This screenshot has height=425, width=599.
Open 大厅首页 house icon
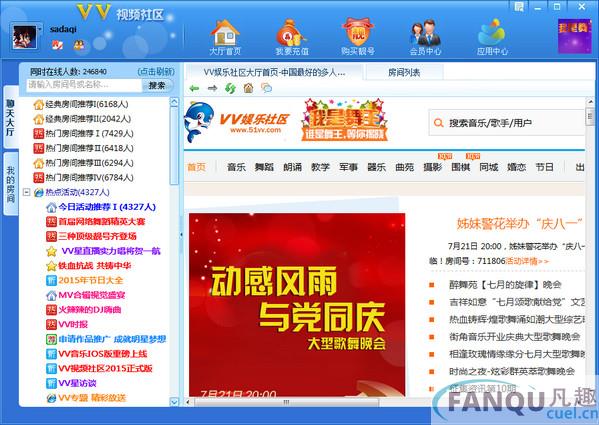[x=225, y=33]
